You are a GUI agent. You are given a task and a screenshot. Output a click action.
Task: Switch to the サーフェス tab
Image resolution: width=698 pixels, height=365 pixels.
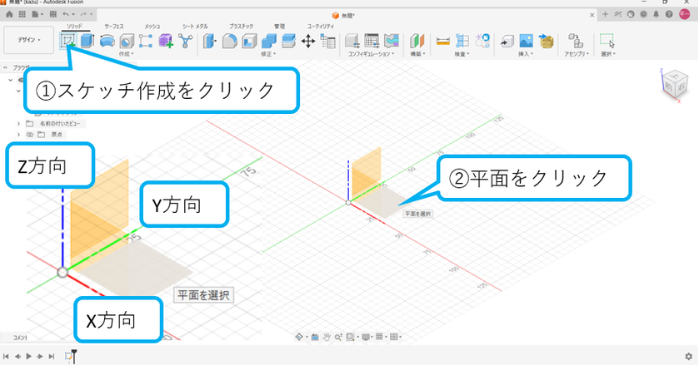(114, 26)
